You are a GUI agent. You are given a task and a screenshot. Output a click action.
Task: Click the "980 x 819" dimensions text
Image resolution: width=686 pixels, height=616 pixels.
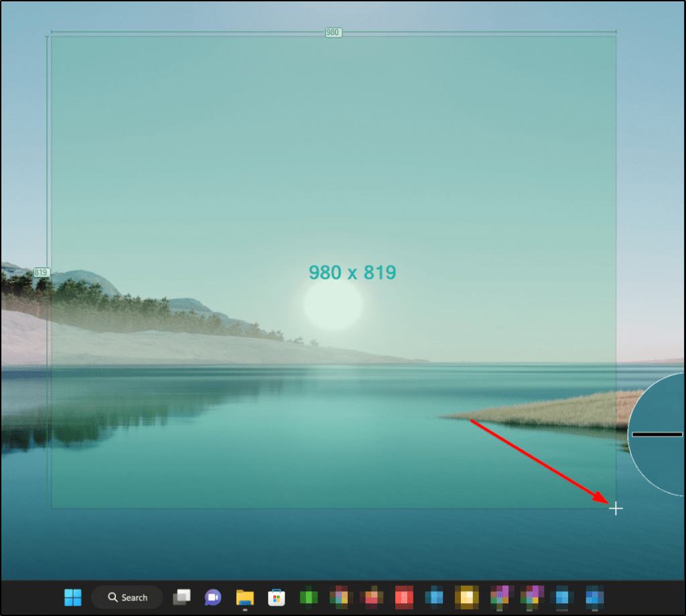352,272
